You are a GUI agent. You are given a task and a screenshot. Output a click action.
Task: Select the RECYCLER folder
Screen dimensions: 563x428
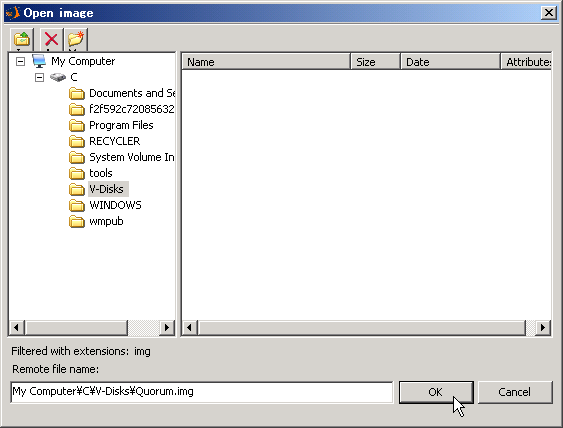click(x=104, y=141)
